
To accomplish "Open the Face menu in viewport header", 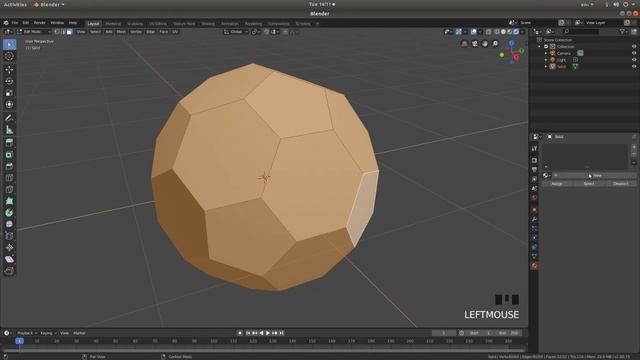I will pyautogui.click(x=164, y=31).
